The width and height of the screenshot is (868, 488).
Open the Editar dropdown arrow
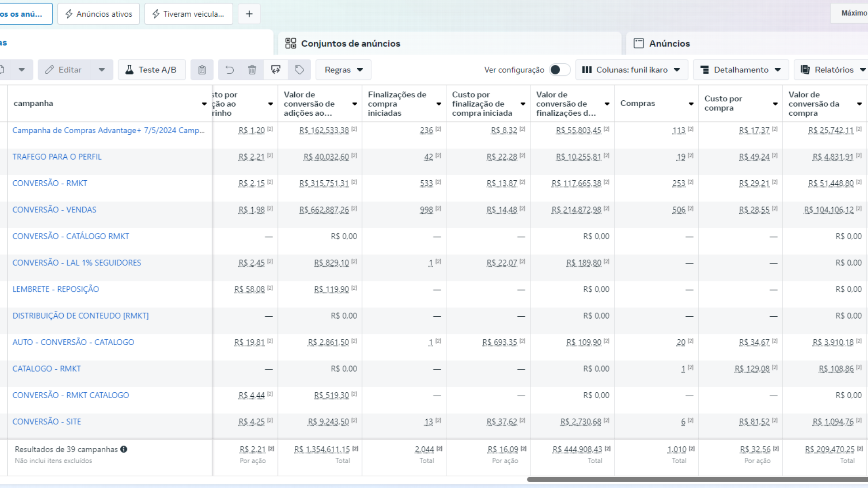pyautogui.click(x=102, y=70)
